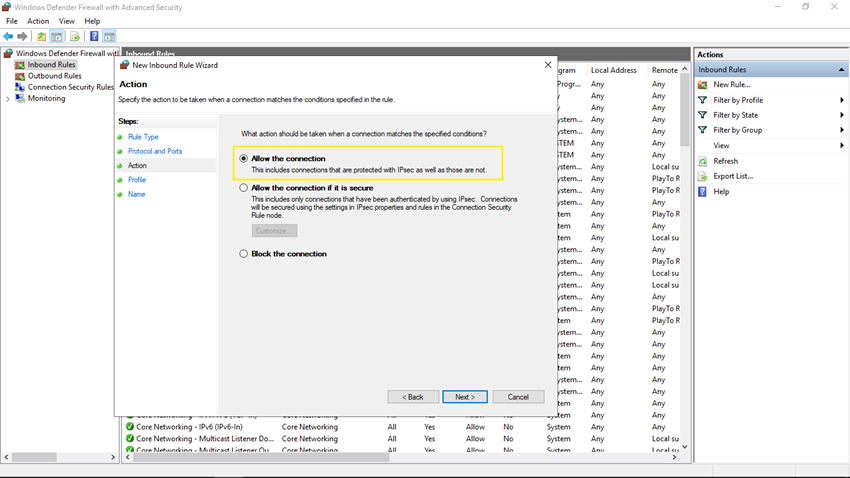Select the Action step in wizard steps
The width and height of the screenshot is (850, 478).
pos(137,165)
